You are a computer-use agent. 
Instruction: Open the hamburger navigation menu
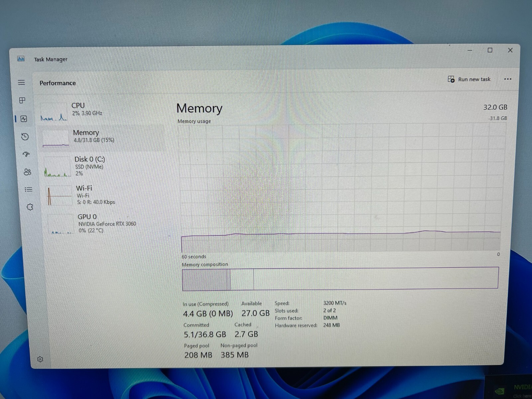click(21, 82)
